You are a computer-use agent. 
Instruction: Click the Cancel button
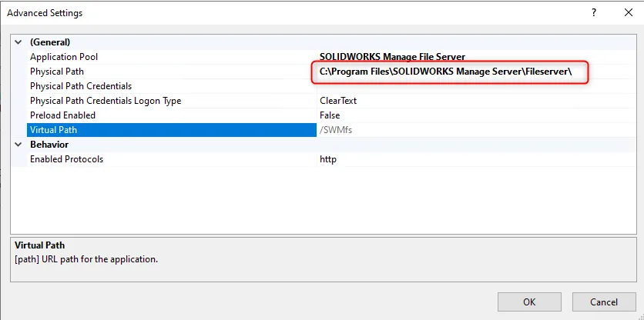[604, 302]
